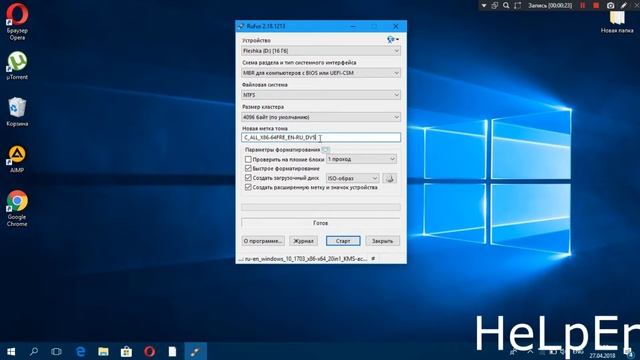Click the Старт button
Image resolution: width=640 pixels, height=360 pixels.
(343, 241)
